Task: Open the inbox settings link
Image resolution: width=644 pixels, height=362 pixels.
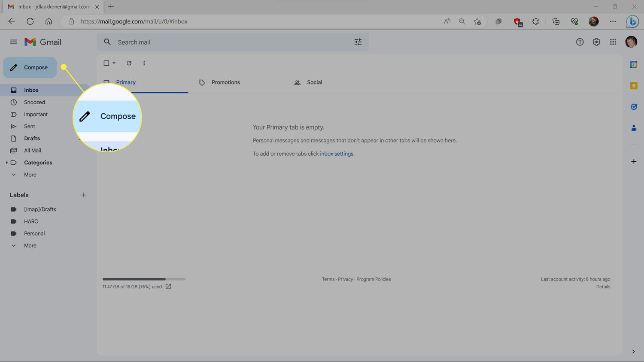Action: coord(337,154)
